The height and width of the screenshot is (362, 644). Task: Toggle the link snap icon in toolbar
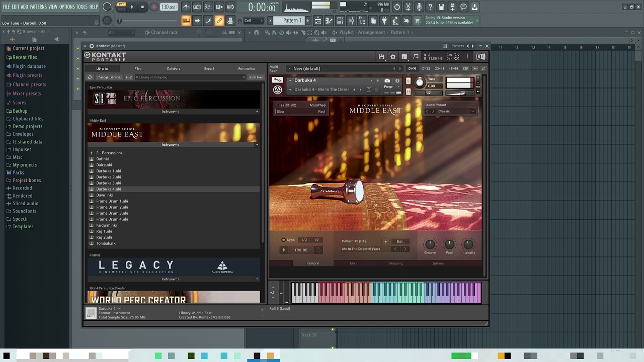(219, 21)
